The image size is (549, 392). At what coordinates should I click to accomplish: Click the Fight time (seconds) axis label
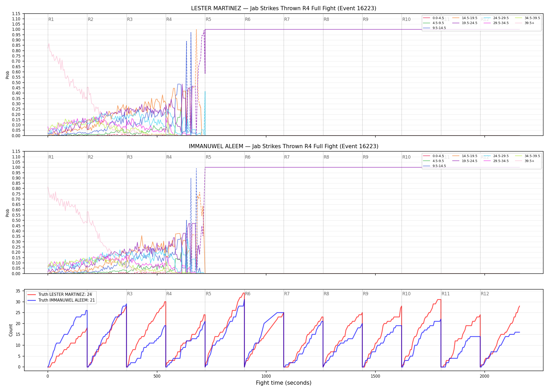point(284,383)
